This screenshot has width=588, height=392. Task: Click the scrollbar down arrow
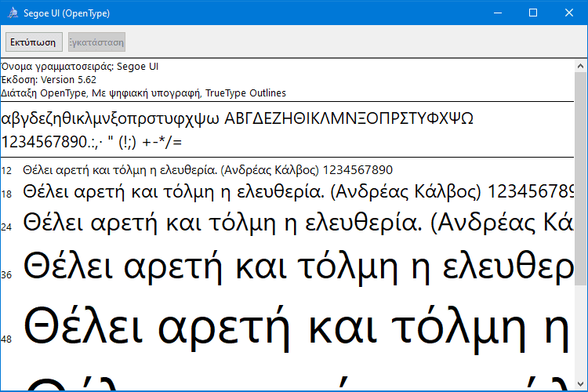click(x=580, y=384)
